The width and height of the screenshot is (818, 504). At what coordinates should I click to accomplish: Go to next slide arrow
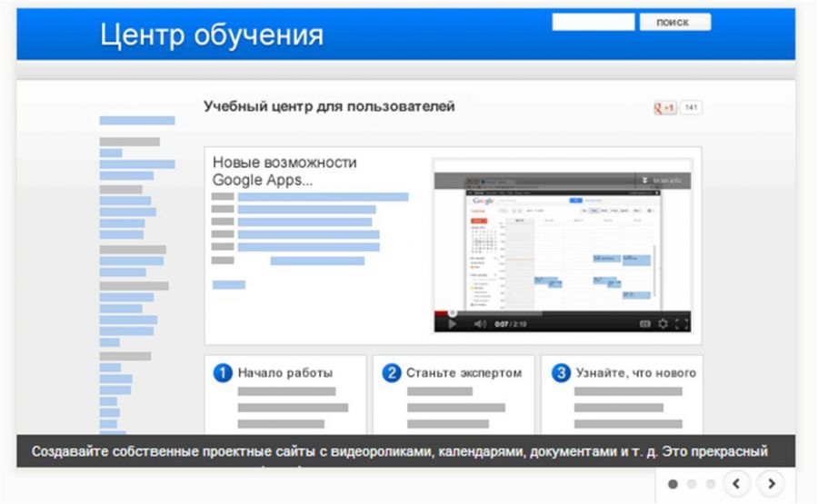coord(772,484)
